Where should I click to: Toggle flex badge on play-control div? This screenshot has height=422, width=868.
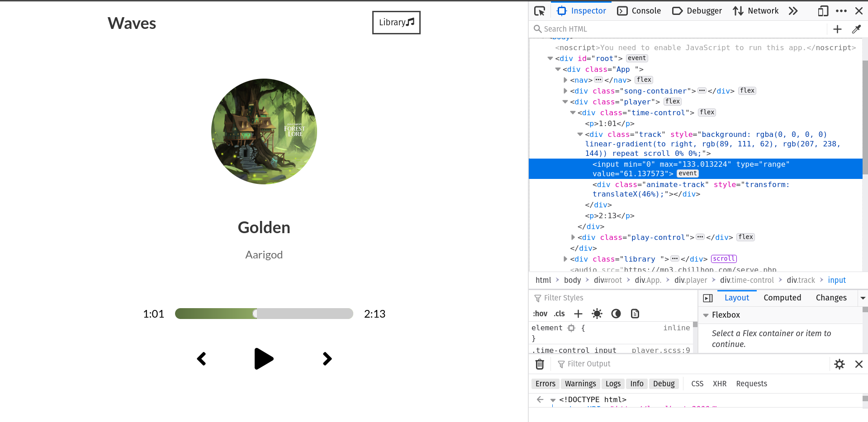(746, 237)
